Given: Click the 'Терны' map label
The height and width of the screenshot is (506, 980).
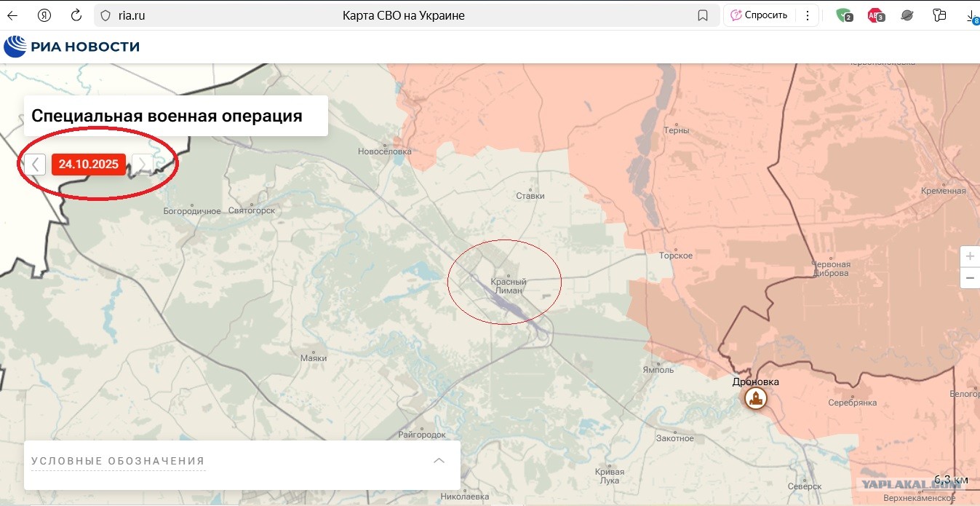Looking at the screenshot, I should click(x=676, y=131).
